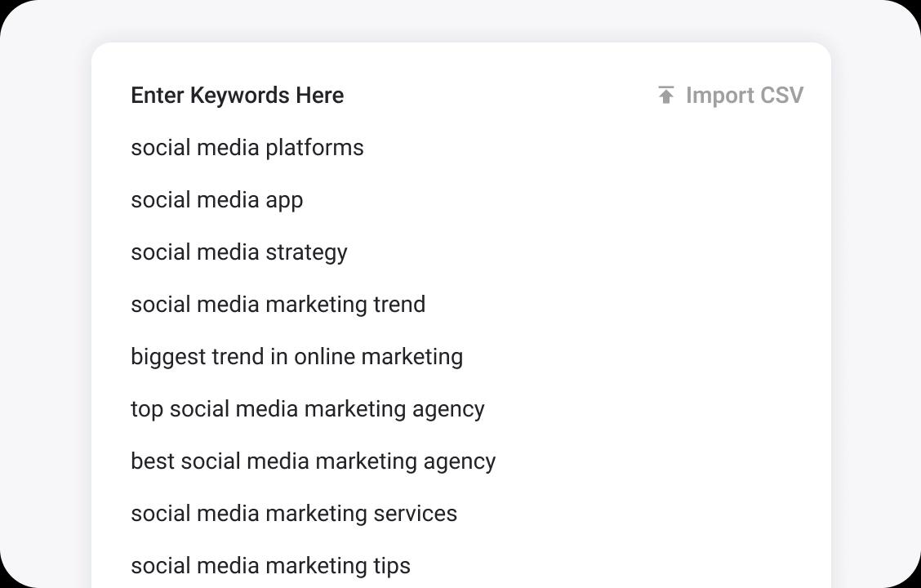
Task: Select the 'social media marketing services' line
Action: [293, 514]
